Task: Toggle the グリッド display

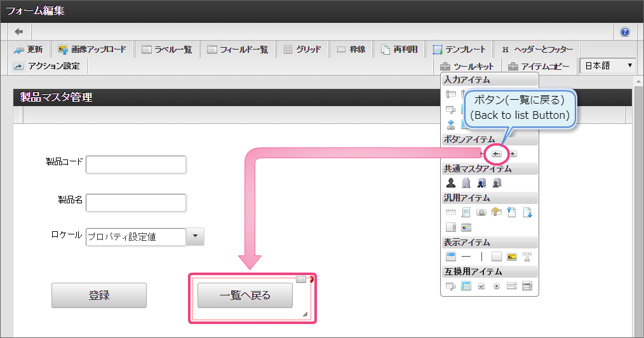Action: [303, 50]
